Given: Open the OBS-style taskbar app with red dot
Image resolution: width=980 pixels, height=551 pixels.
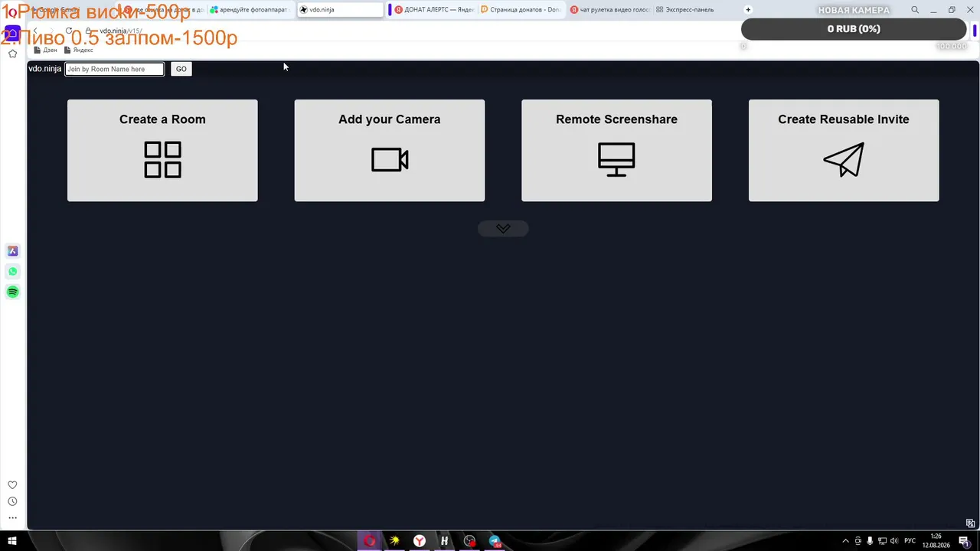Looking at the screenshot, I should (470, 541).
